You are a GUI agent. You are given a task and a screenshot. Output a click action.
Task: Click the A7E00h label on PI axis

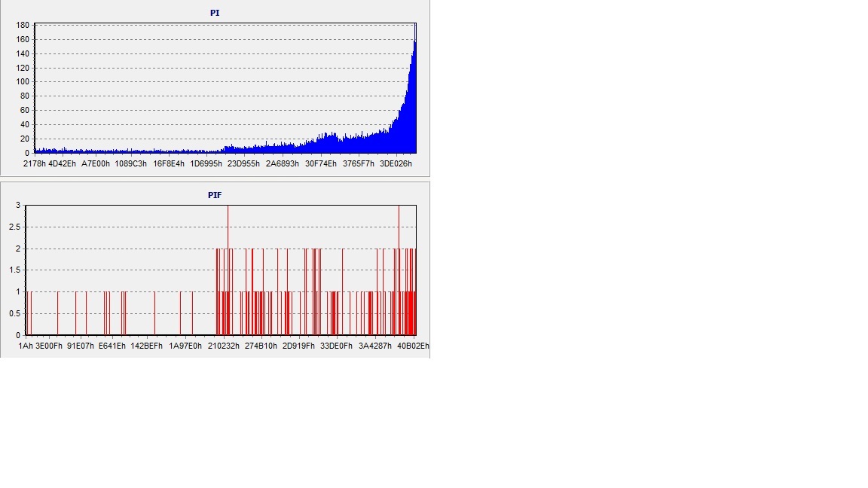tap(96, 163)
